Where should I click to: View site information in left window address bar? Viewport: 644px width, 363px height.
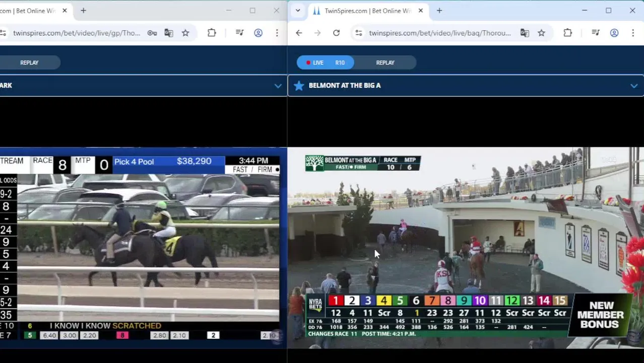point(3,33)
